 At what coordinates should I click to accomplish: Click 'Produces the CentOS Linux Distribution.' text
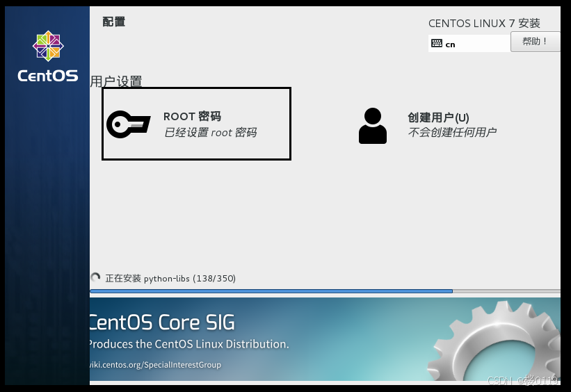[x=189, y=344]
